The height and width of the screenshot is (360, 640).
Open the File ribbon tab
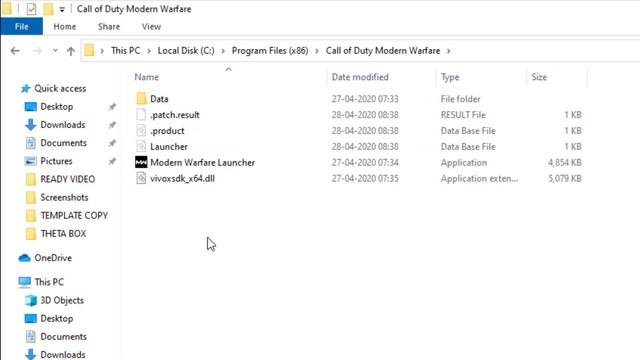[x=22, y=27]
